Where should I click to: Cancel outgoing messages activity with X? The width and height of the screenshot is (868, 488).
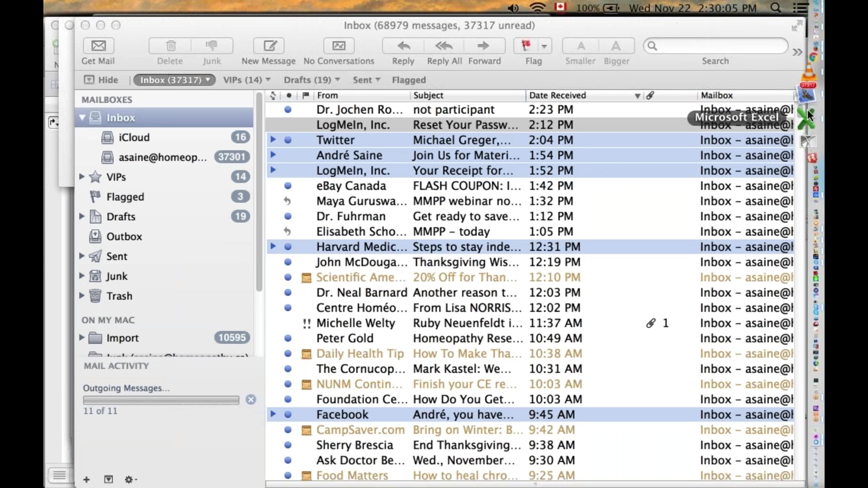(251, 399)
